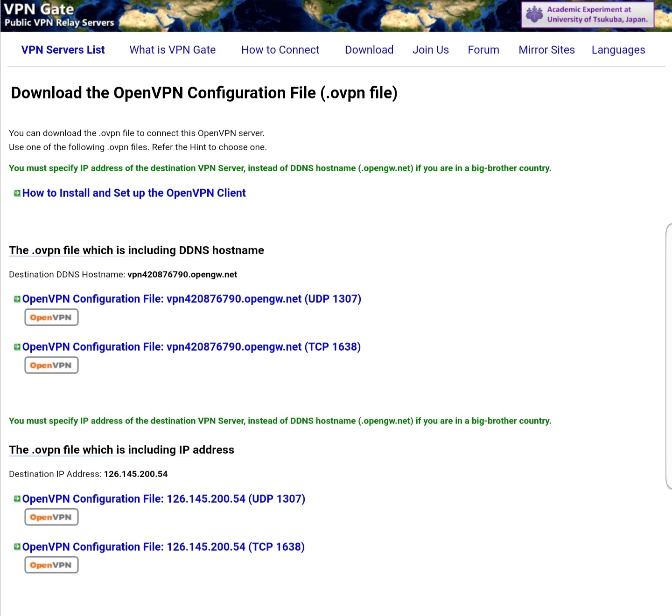Open the Join Us page
The width and height of the screenshot is (672, 616).
point(431,50)
